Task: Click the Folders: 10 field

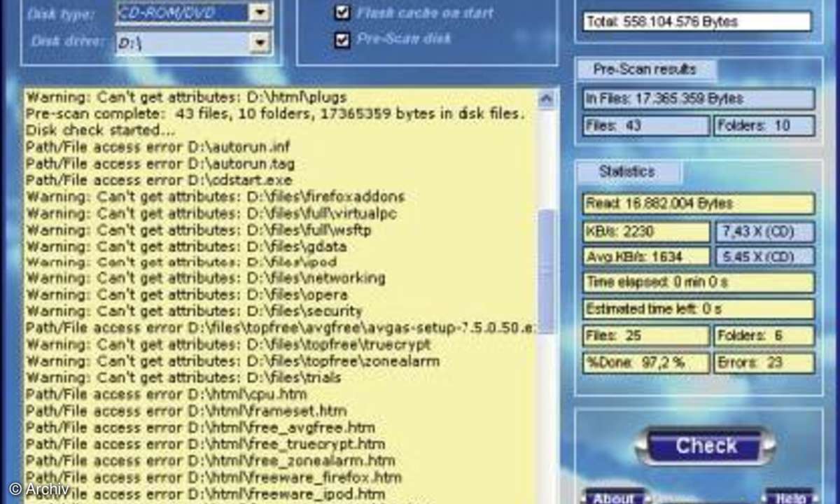Action: coord(764,126)
